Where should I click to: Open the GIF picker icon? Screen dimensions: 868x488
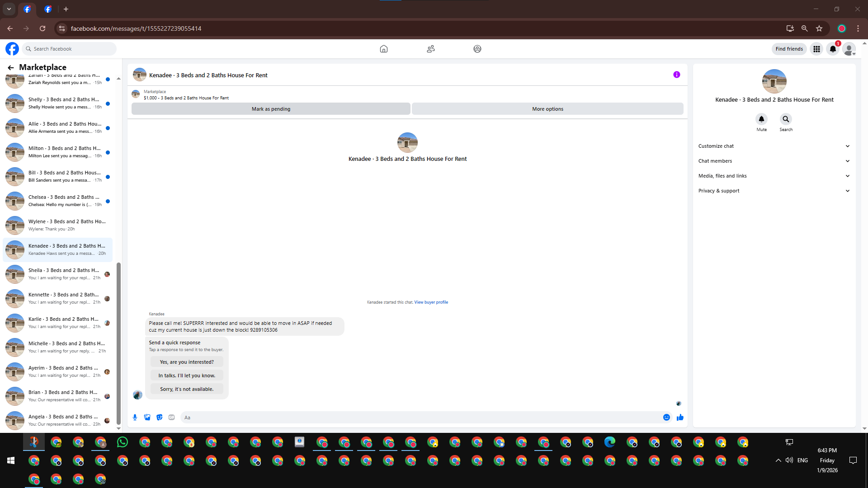pos(171,418)
